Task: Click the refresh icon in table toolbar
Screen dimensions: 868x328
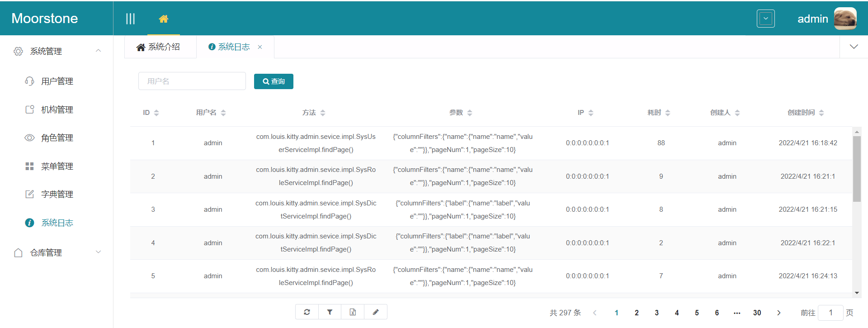Action: 307,312
